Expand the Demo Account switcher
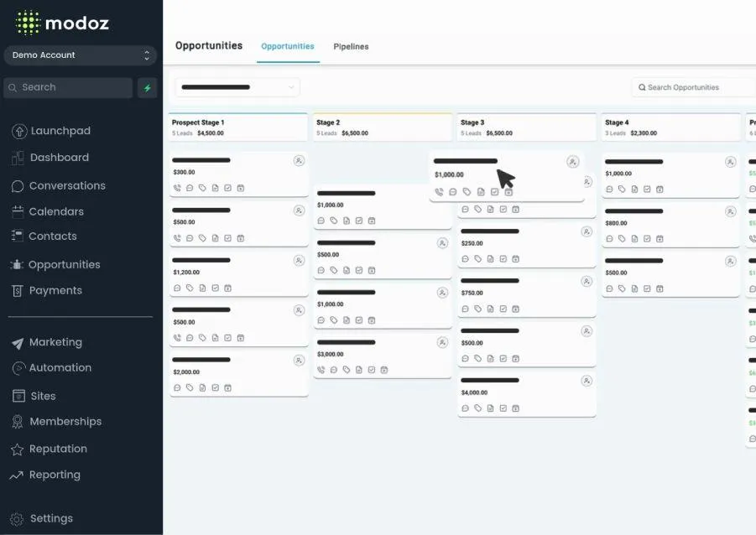This screenshot has width=756, height=535. pyautogui.click(x=81, y=55)
